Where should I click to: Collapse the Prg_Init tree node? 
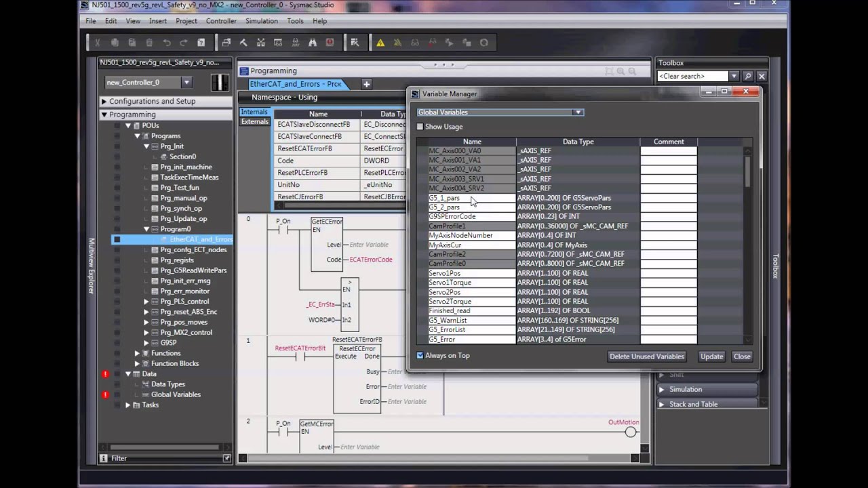[146, 146]
